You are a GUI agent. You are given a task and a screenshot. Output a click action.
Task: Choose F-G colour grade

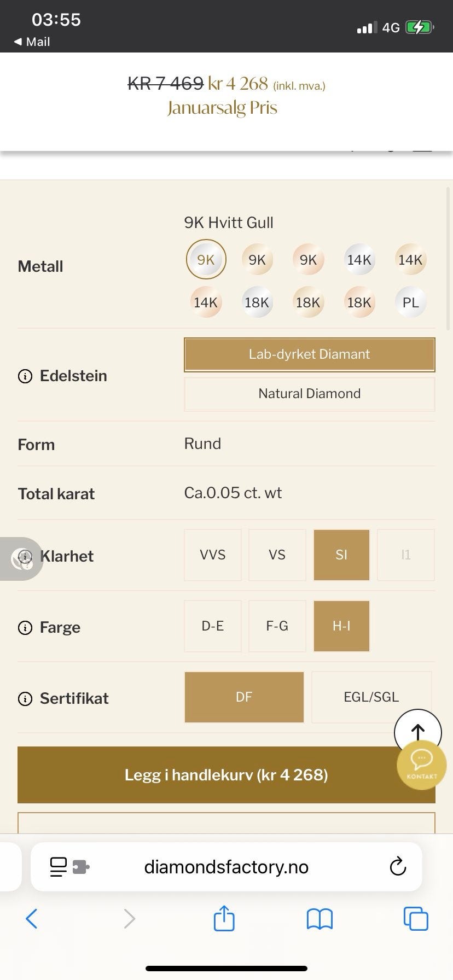(x=277, y=626)
